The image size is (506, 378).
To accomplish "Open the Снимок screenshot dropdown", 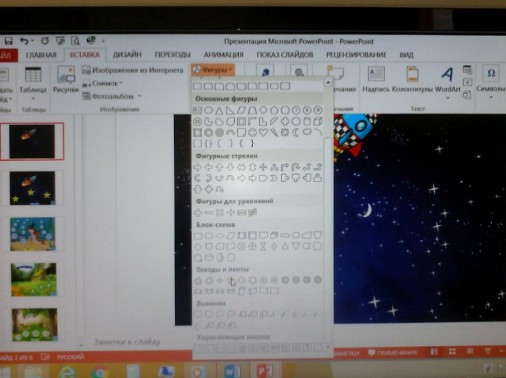I will [103, 83].
